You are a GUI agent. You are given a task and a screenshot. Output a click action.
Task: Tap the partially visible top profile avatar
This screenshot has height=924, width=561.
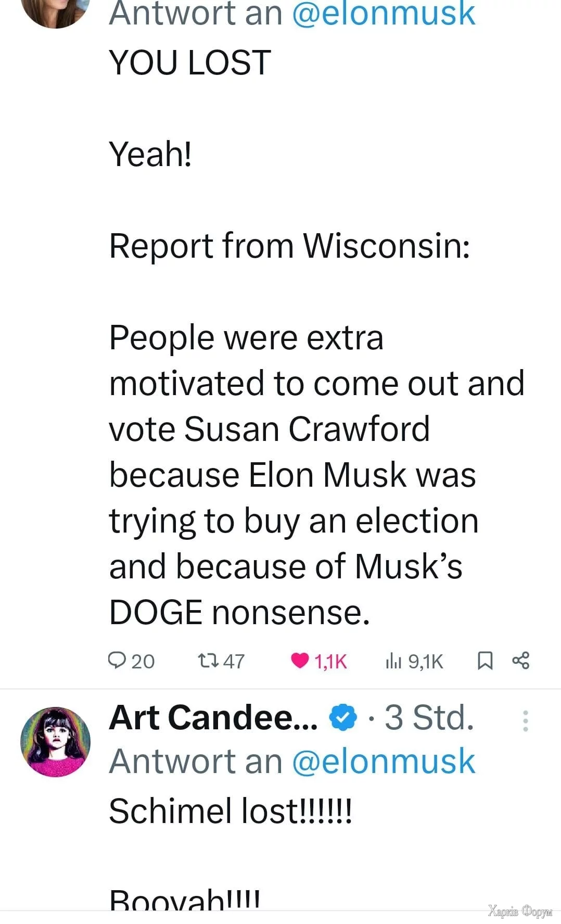click(55, 11)
